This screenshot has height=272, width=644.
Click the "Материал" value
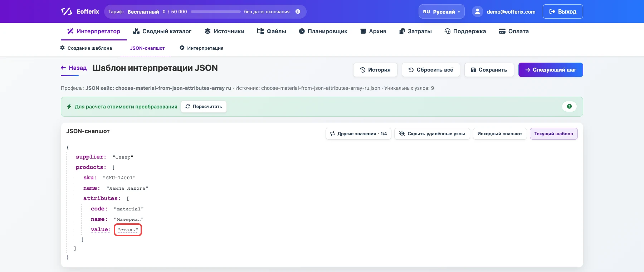click(129, 219)
